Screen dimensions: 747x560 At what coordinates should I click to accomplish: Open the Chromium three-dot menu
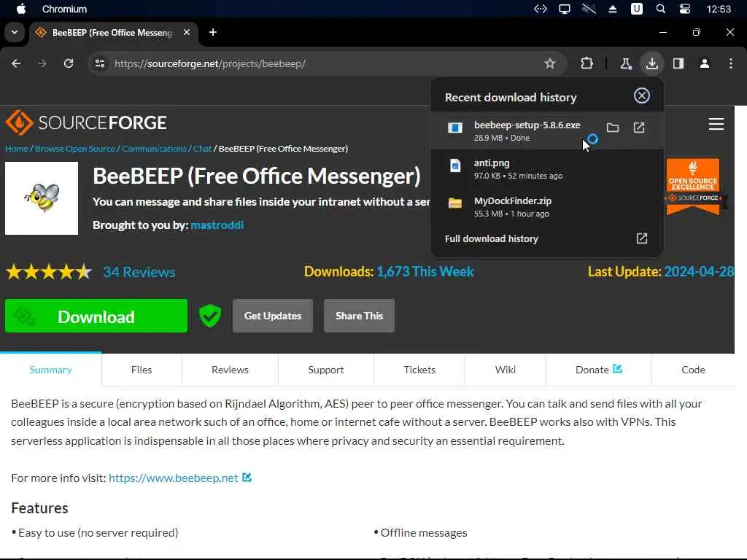pyautogui.click(x=731, y=63)
